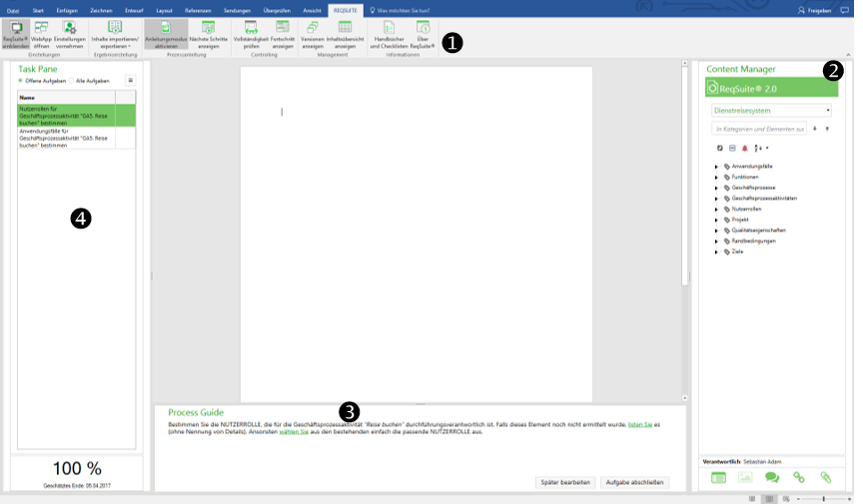Viewport: 863px width, 504px height.
Task: Expand the Anwendungsfälle tree node
Action: pyautogui.click(x=716, y=166)
